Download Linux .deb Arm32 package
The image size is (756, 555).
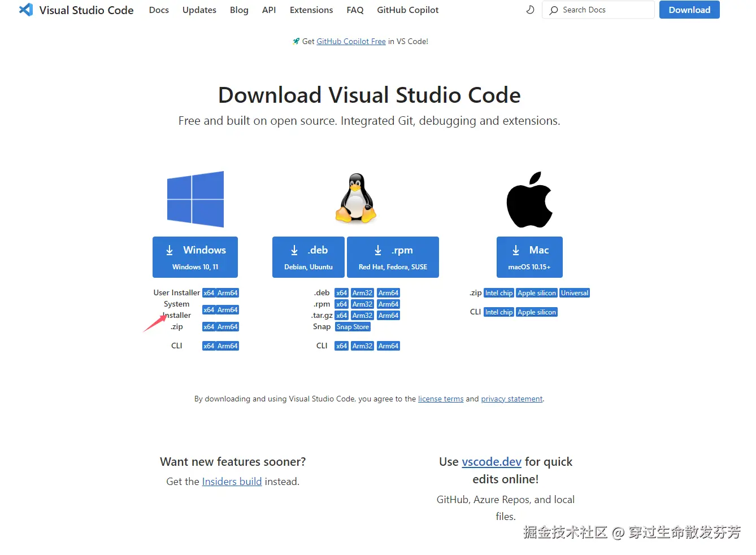tap(362, 293)
